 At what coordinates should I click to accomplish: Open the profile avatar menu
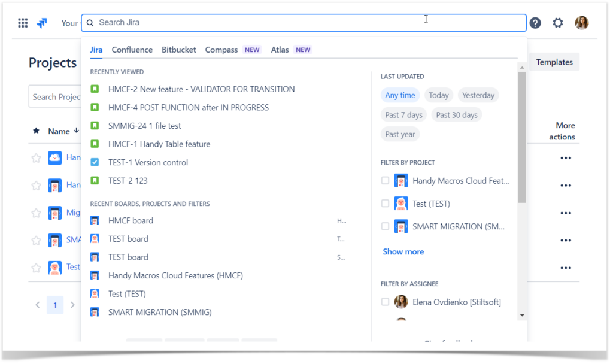point(581,23)
